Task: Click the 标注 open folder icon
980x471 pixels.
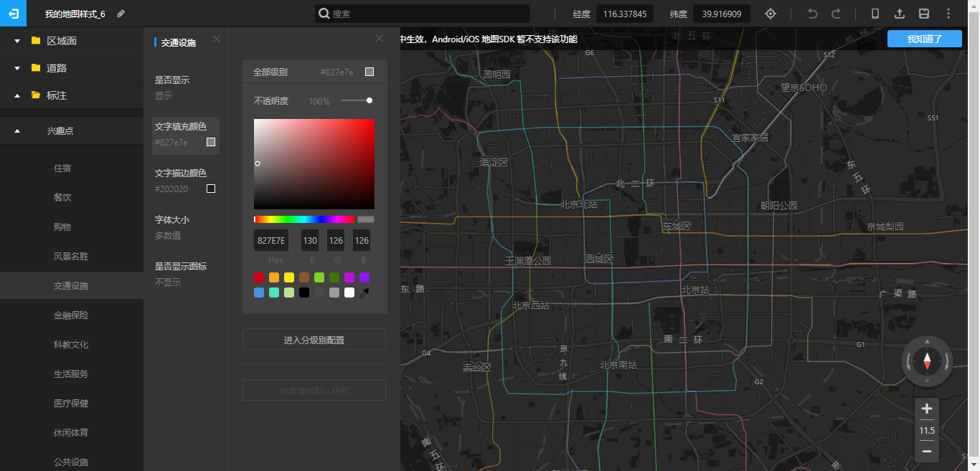Action: click(36, 95)
